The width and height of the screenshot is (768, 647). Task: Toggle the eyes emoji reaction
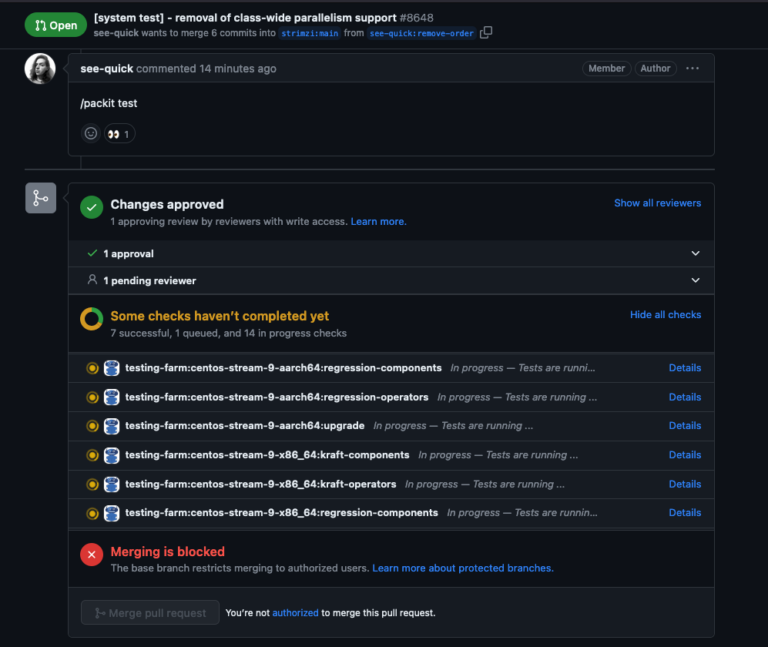(119, 133)
